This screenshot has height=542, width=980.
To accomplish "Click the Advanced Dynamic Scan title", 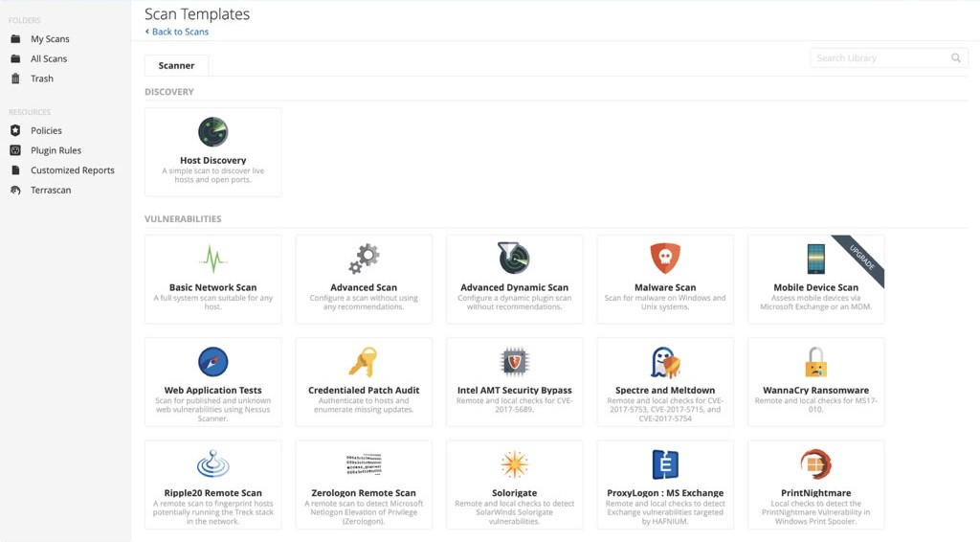I will click(514, 287).
